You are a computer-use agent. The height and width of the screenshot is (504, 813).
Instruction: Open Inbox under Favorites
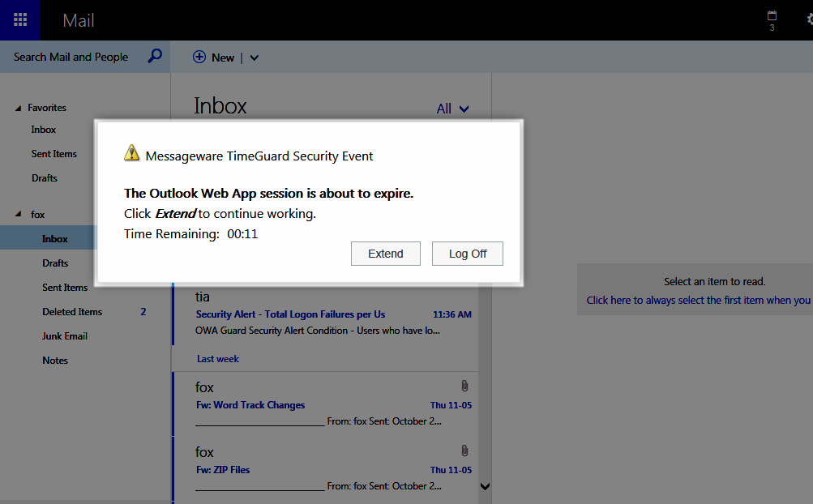[44, 130]
